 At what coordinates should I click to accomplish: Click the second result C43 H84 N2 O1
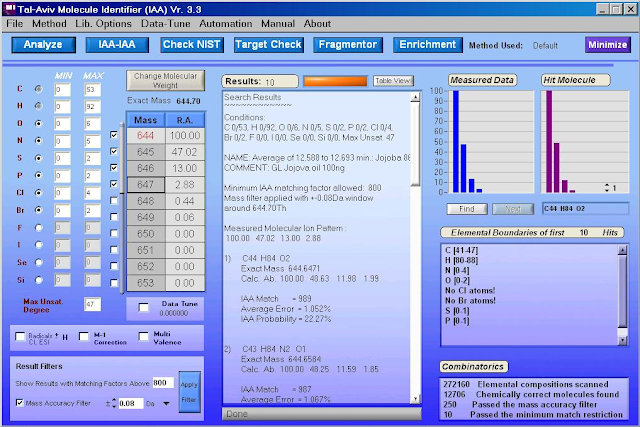[x=274, y=349]
